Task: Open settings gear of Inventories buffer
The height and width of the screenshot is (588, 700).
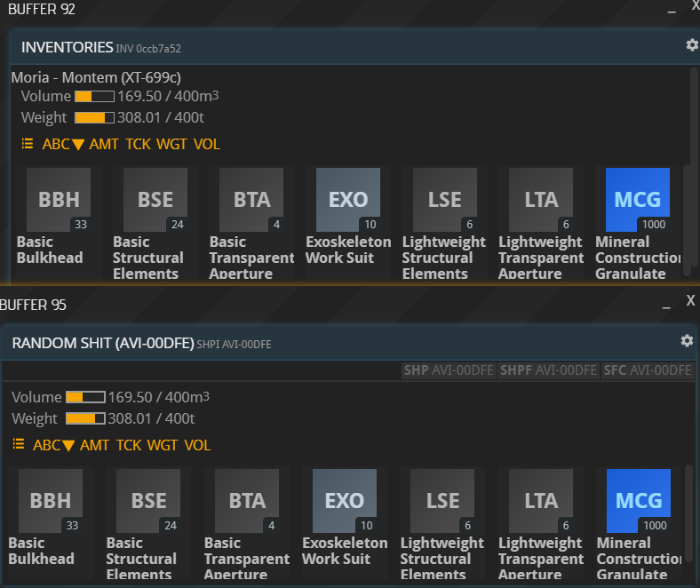Action: click(x=692, y=45)
